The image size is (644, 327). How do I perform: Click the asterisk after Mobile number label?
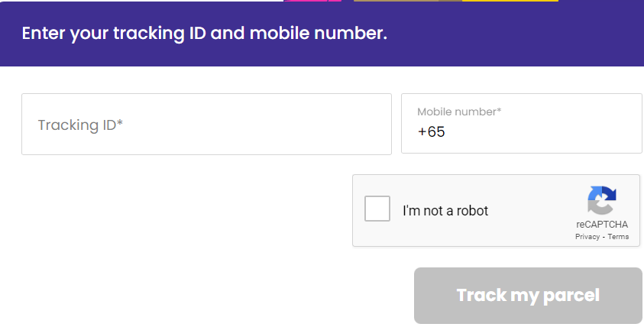(x=499, y=111)
